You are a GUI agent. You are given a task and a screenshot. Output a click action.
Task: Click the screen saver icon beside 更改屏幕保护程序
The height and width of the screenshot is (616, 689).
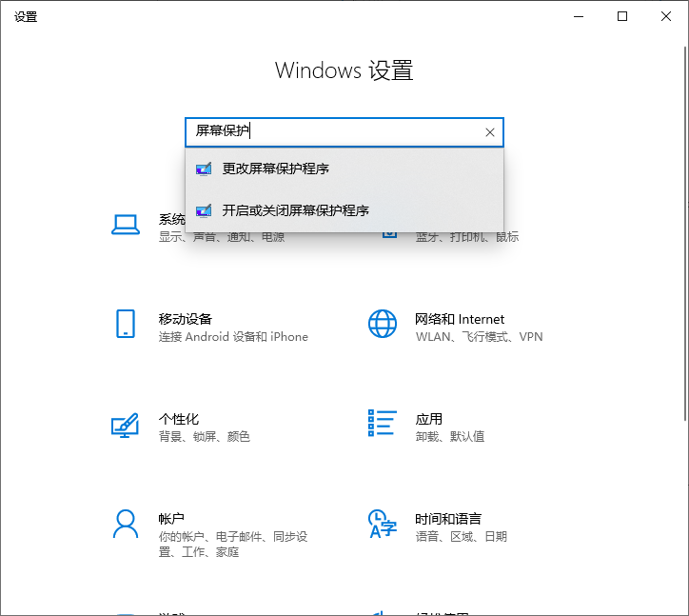point(204,169)
